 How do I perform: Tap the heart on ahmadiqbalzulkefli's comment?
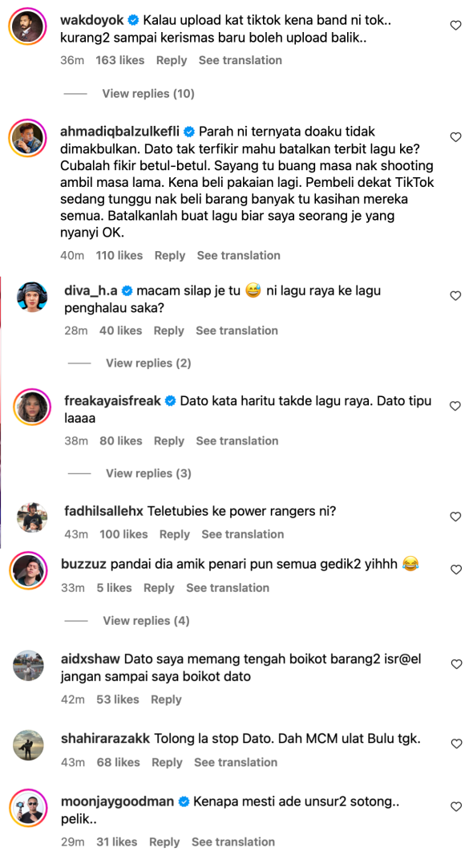coord(455,136)
